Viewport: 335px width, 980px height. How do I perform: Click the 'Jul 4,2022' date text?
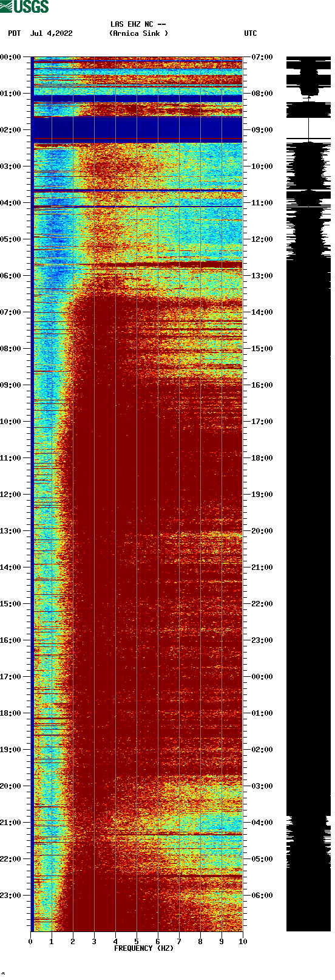pos(52,33)
